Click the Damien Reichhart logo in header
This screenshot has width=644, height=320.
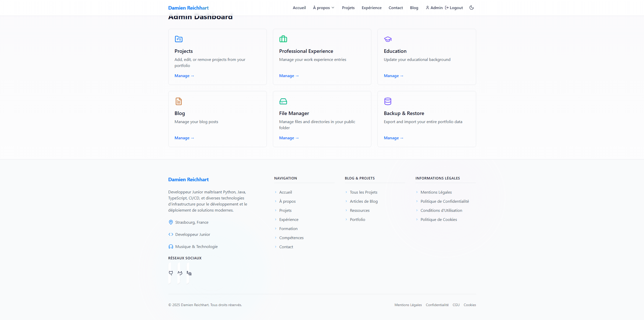(188, 8)
